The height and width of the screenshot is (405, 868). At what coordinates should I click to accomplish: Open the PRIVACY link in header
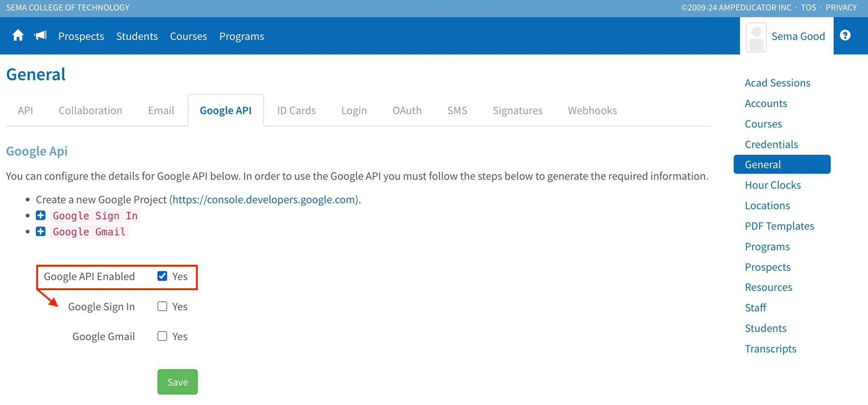pos(841,7)
